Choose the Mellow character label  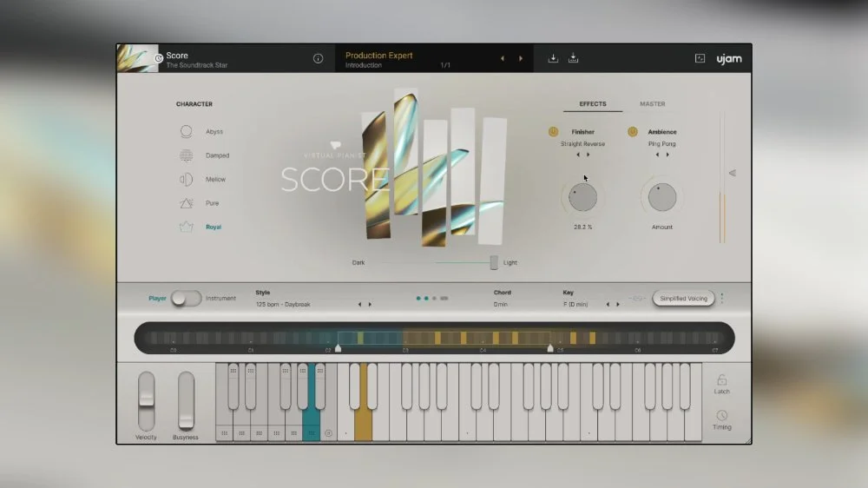pos(215,180)
